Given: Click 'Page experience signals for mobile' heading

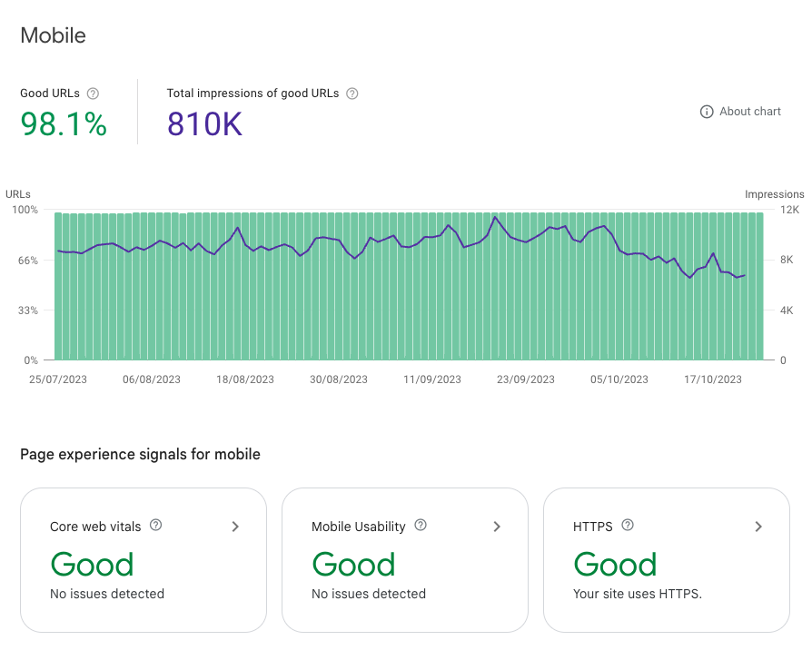Looking at the screenshot, I should (140, 454).
